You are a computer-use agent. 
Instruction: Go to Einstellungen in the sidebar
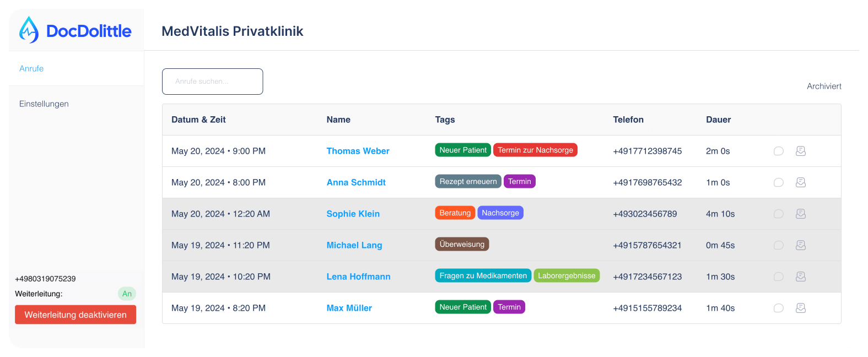(44, 104)
